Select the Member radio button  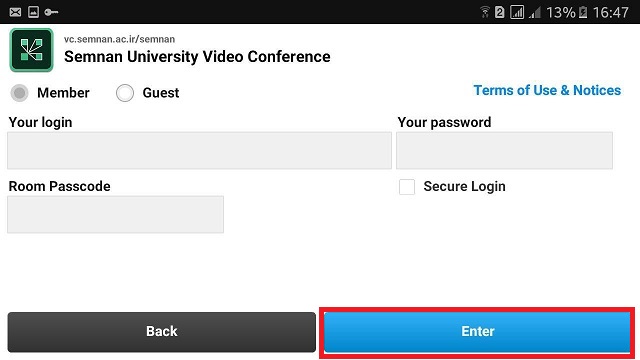(19, 93)
